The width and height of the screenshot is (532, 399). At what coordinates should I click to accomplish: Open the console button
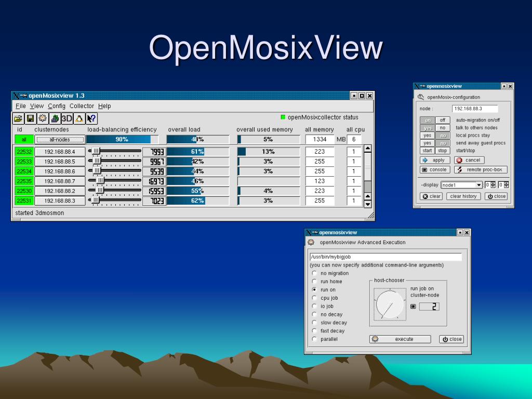[435, 170]
